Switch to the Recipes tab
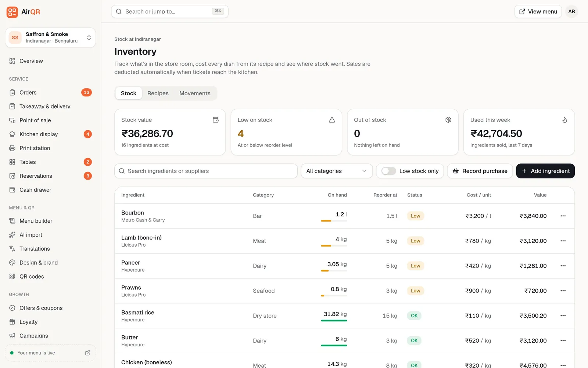 (x=158, y=93)
